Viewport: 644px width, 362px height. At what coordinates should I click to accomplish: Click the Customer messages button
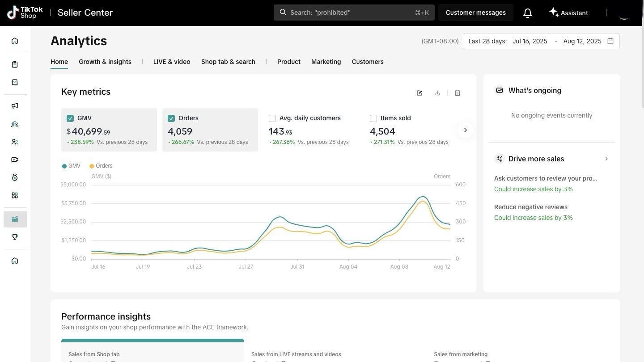(x=475, y=13)
